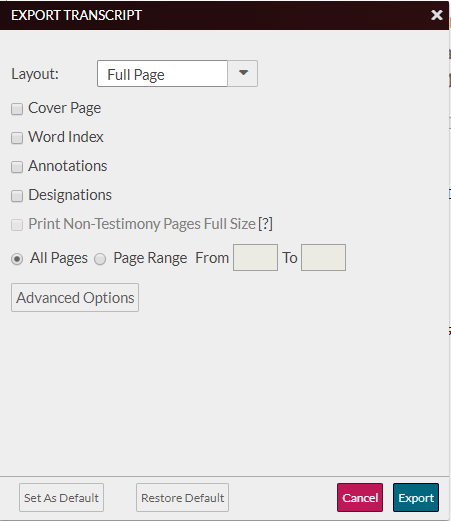Screen dimensions: 451x521
Task: Toggle Print Non-Testimony Pages Full Size checkbox
Action: [x=17, y=225]
